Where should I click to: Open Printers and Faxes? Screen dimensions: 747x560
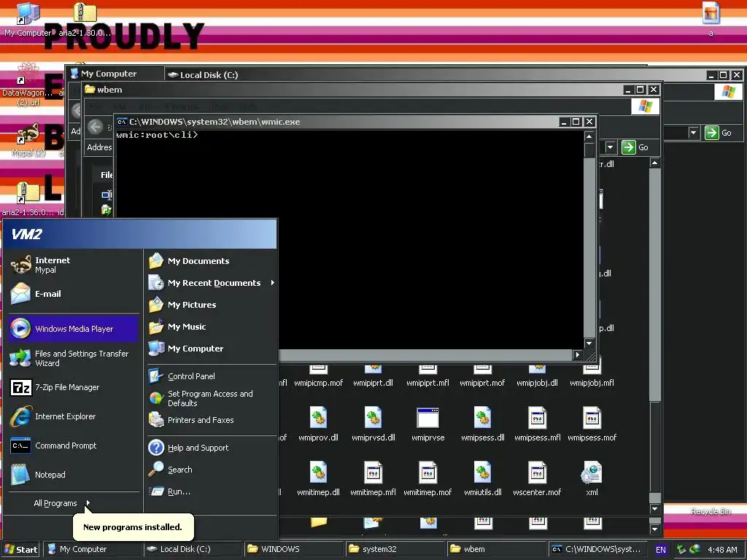coord(212,420)
